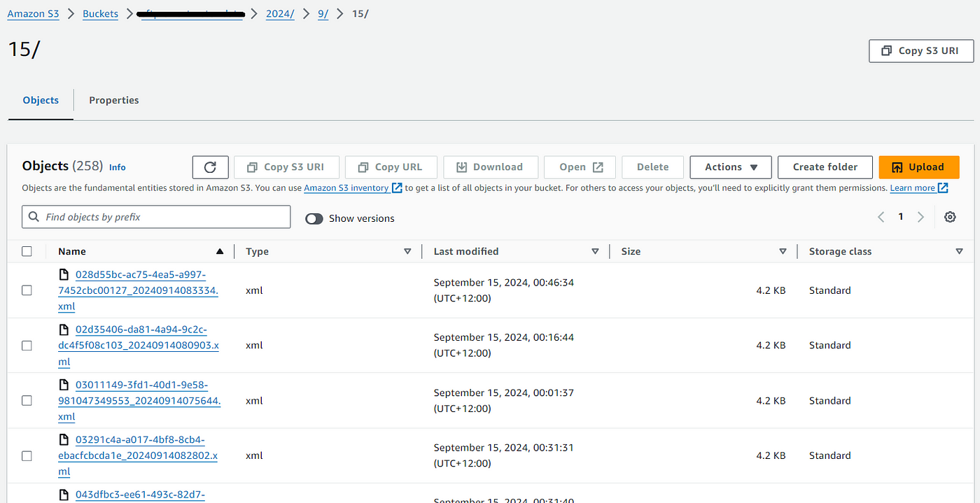Open the Info link beside Objects
The height and width of the screenshot is (503, 980).
118,167
